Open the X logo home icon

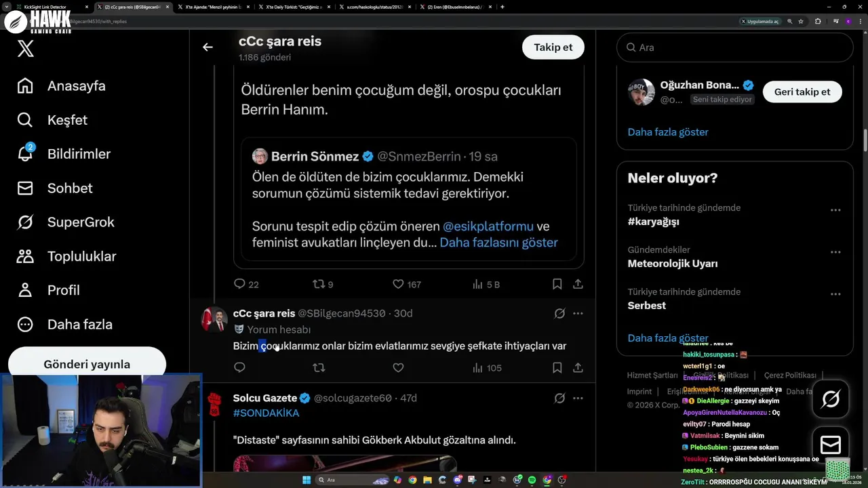pyautogui.click(x=26, y=49)
